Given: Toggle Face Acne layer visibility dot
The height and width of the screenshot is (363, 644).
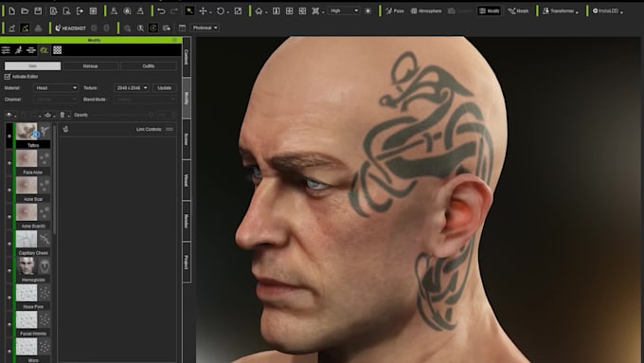Looking at the screenshot, I should [x=9, y=163].
